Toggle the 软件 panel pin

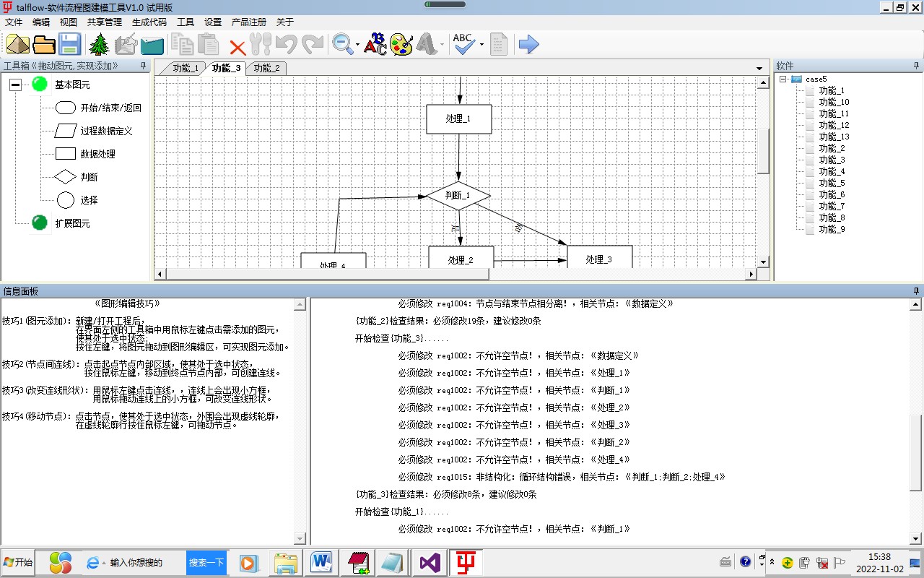[x=917, y=65]
